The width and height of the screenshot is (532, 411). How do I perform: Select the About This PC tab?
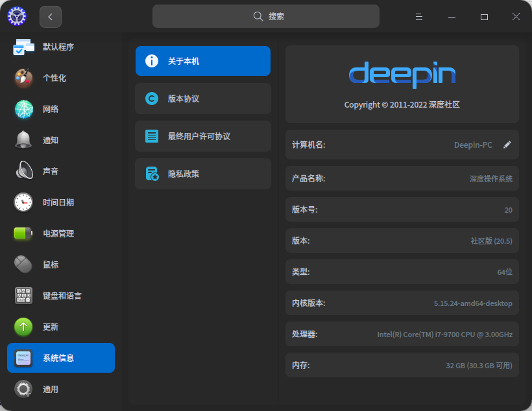coord(203,61)
